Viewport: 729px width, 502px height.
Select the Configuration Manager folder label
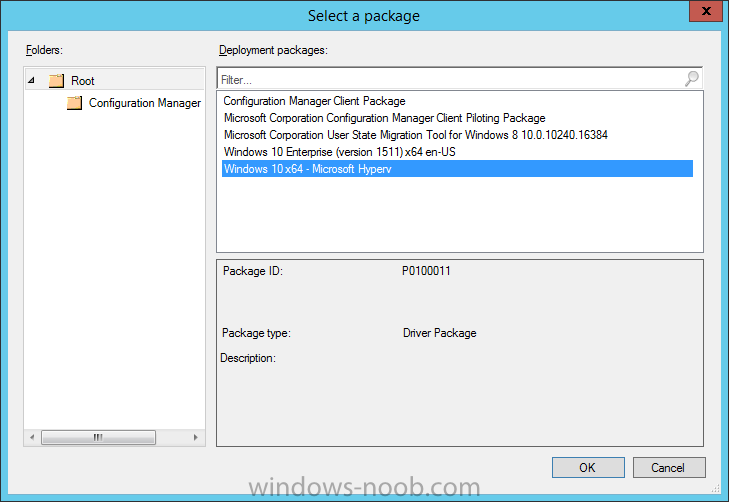[x=145, y=103]
